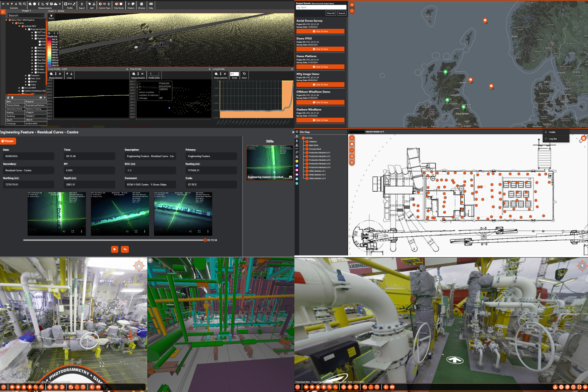Delete the item using the properties trash icon
Viewport: 588px width, 392px height.
coord(12,98)
